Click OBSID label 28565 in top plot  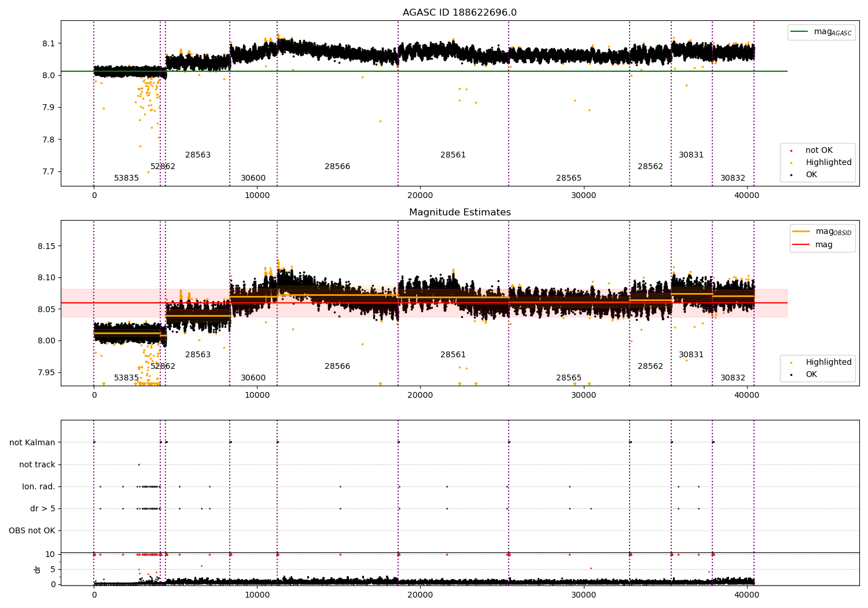pos(569,178)
